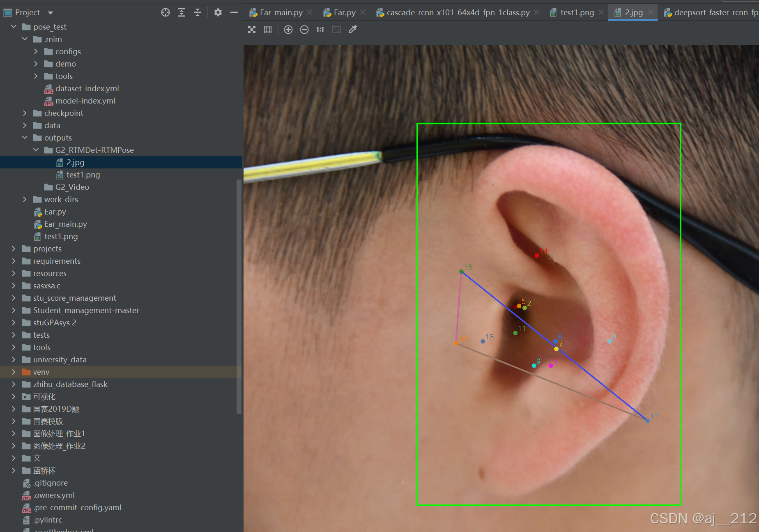Close the test1.png tab
Screen dimensions: 759x532
[x=601, y=13]
